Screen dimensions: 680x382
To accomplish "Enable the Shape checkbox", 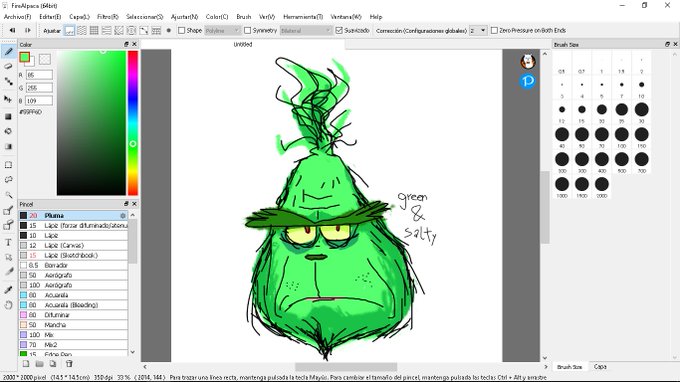I will coord(182,30).
